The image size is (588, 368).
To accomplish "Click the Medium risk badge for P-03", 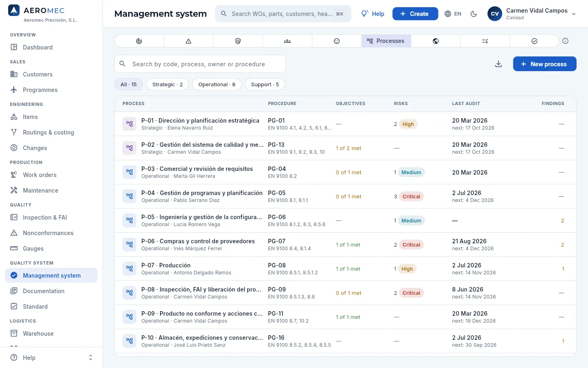I will pos(411,172).
